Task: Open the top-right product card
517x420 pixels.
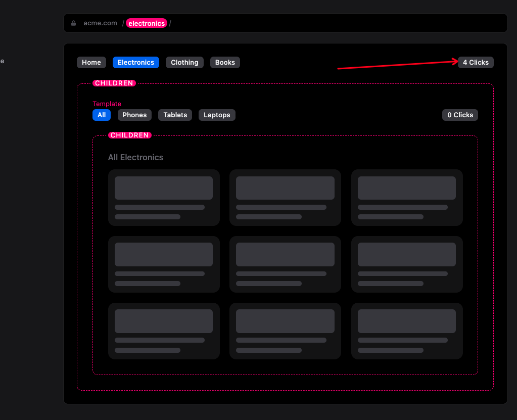Action: [407, 198]
